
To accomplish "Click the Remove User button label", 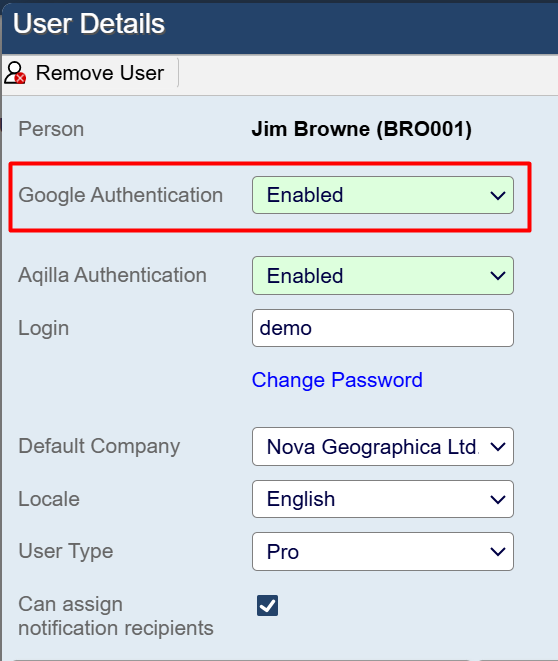I will point(100,73).
